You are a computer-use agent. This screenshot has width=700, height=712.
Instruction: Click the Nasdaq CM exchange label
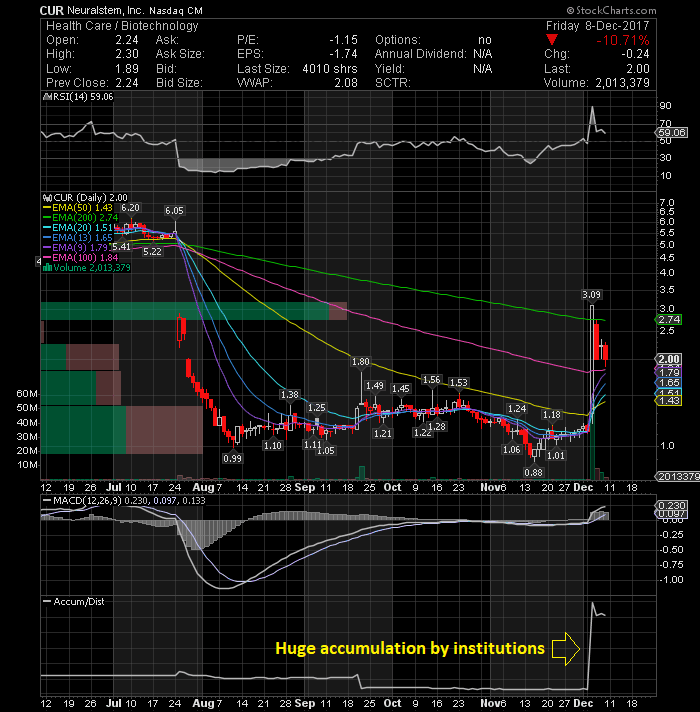point(176,10)
